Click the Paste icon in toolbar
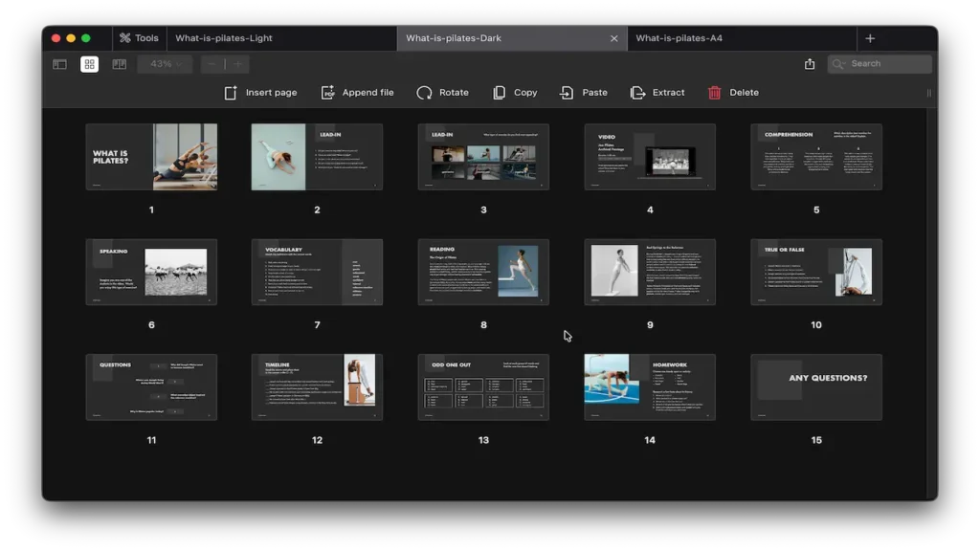This screenshot has width=980, height=551. (x=568, y=93)
